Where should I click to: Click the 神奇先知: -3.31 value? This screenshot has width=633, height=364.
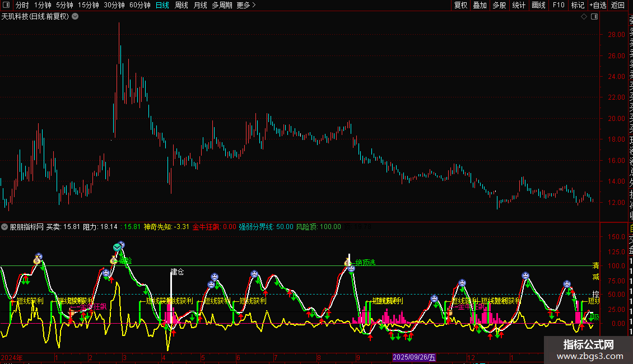166,227
